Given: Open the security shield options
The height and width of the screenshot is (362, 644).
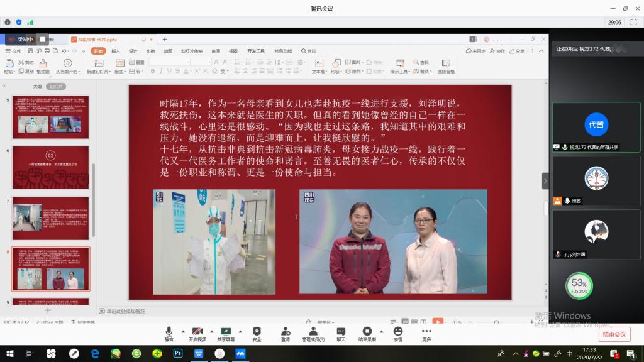Looking at the screenshot, I should (x=257, y=332).
